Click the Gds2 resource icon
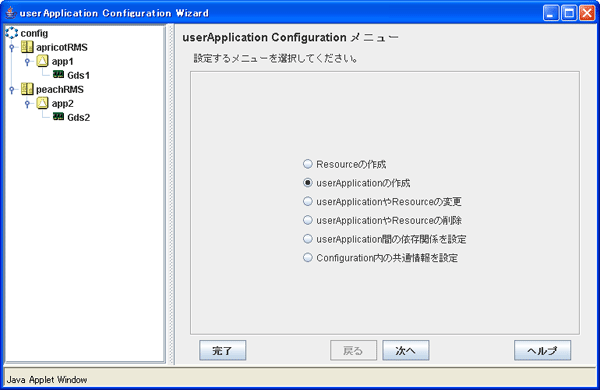Image resolution: width=600 pixels, height=390 pixels. [58, 116]
